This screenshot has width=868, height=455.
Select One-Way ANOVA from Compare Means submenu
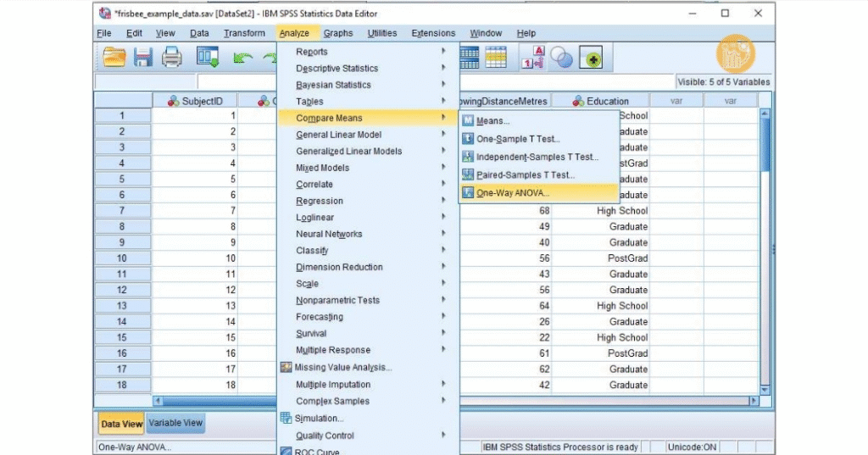click(512, 193)
